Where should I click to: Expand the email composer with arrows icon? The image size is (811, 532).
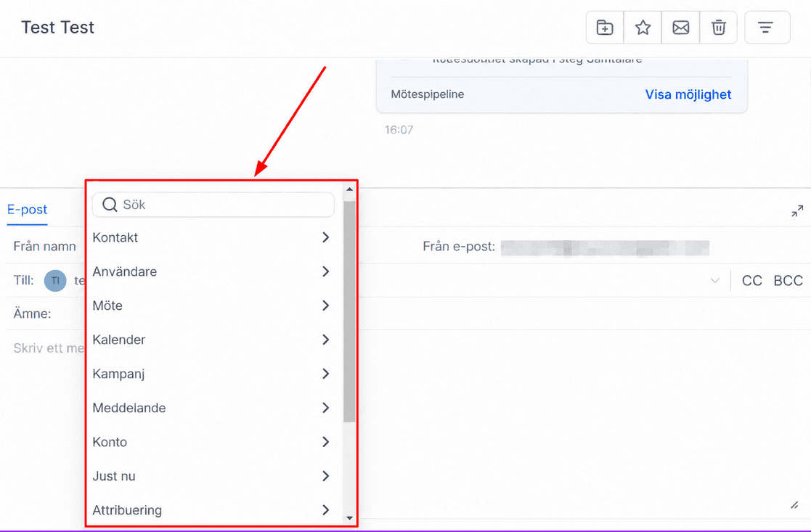[x=797, y=211]
